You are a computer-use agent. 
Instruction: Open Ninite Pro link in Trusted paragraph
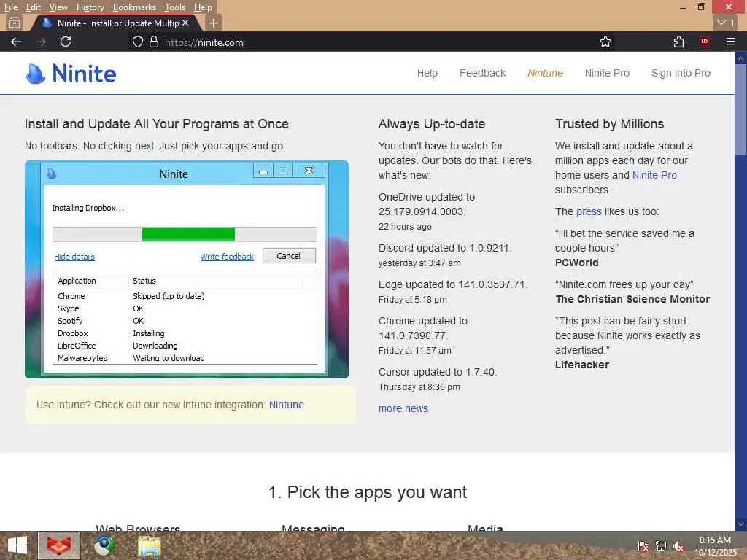click(654, 175)
